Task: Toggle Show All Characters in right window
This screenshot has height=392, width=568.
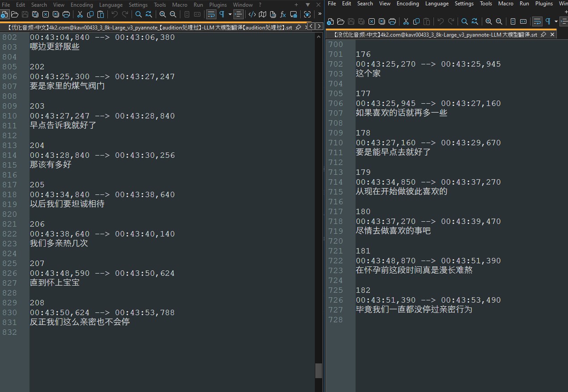Action: tap(548, 21)
